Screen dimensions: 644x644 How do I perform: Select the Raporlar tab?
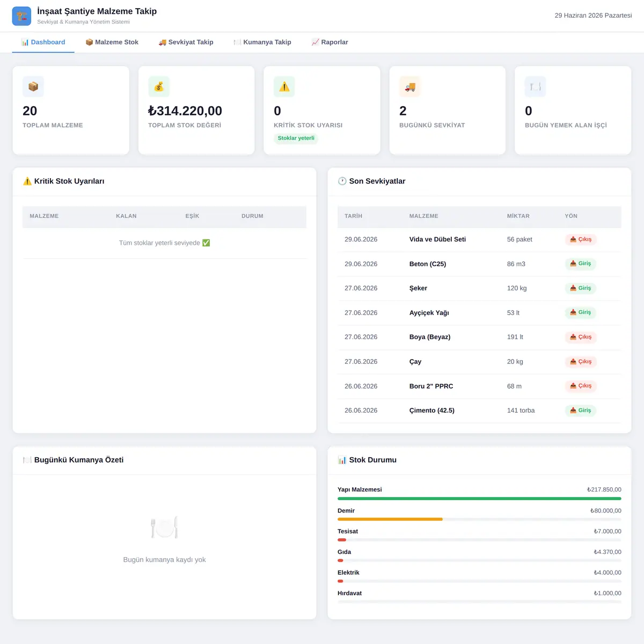[x=330, y=42]
